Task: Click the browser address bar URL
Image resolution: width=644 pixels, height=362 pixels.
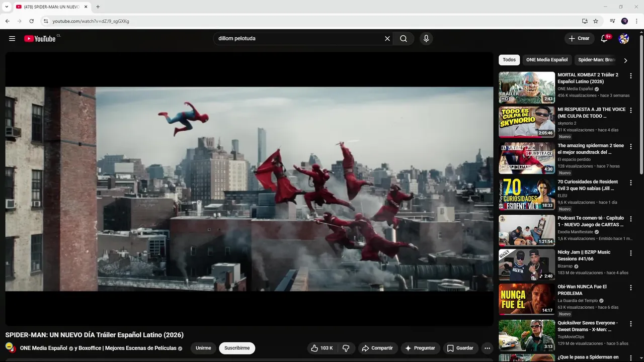Action: [x=91, y=21]
